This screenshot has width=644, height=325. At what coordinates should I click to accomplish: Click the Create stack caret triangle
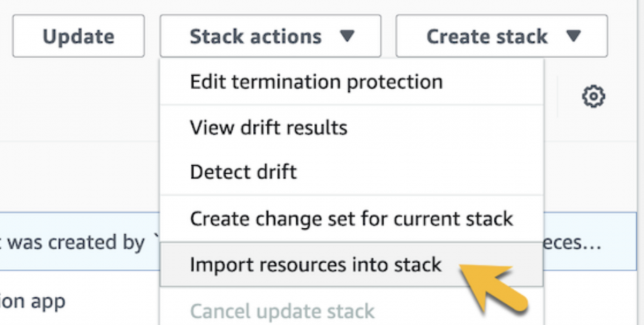573,36
